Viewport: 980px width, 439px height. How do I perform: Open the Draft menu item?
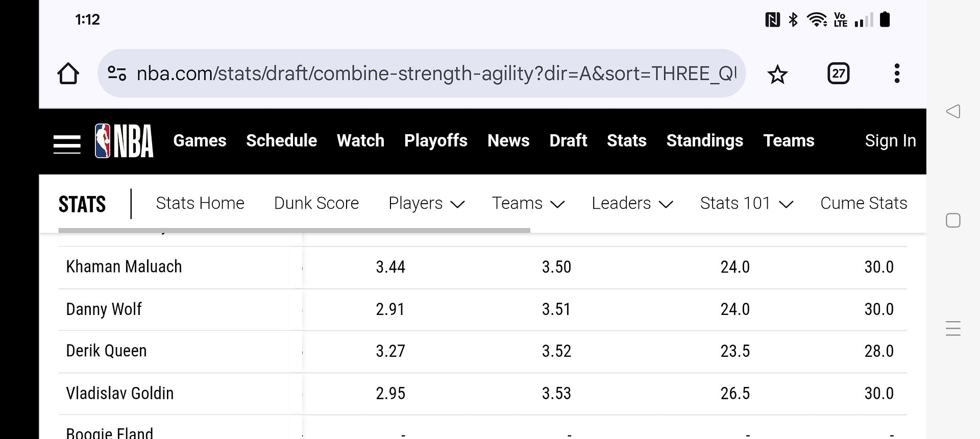point(568,140)
